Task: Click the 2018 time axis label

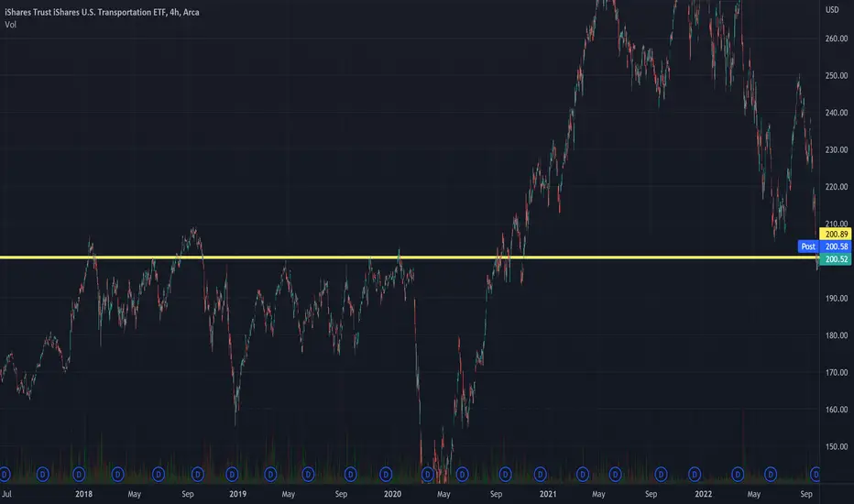Action: tap(83, 494)
